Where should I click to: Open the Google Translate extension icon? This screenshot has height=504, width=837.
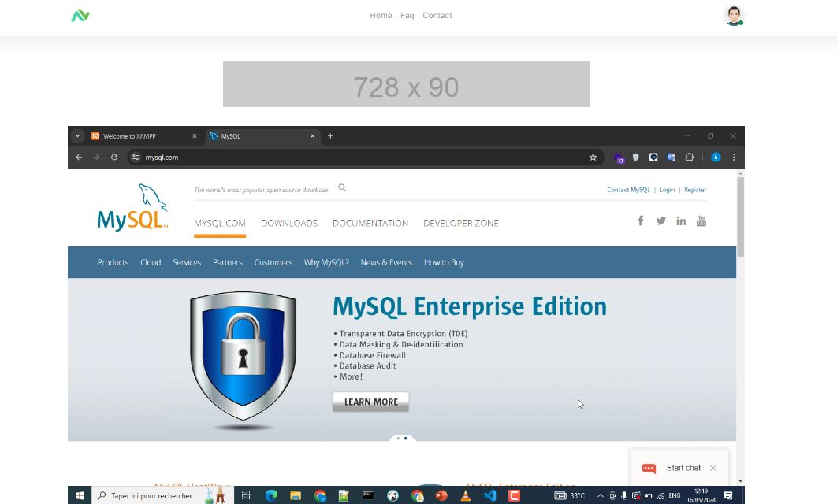[x=671, y=157]
